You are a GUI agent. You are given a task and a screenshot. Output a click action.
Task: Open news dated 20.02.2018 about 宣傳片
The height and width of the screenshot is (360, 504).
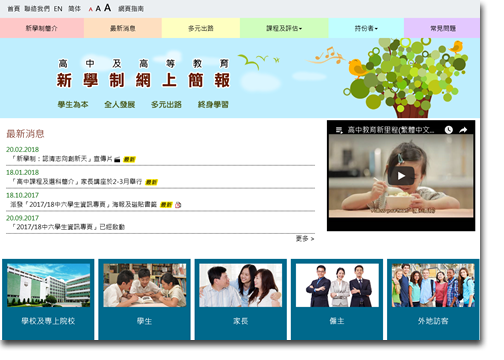[62, 159]
